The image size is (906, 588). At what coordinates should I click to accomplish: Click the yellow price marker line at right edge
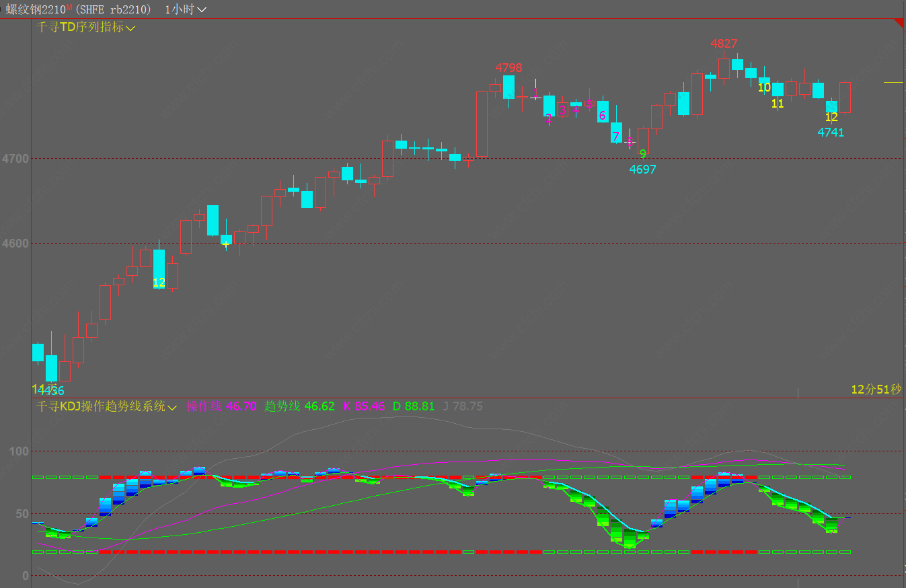[893, 83]
